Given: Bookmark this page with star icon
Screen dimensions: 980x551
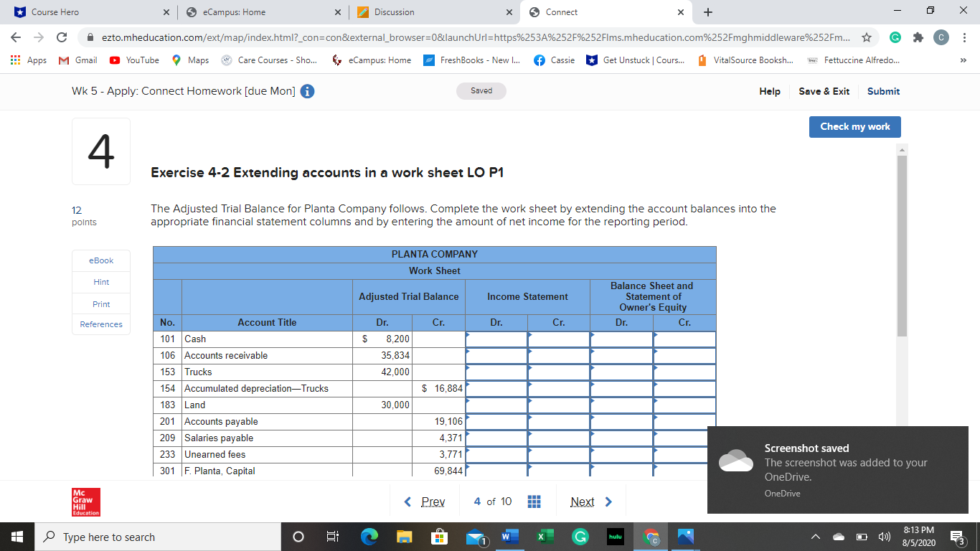Looking at the screenshot, I should 867,37.
